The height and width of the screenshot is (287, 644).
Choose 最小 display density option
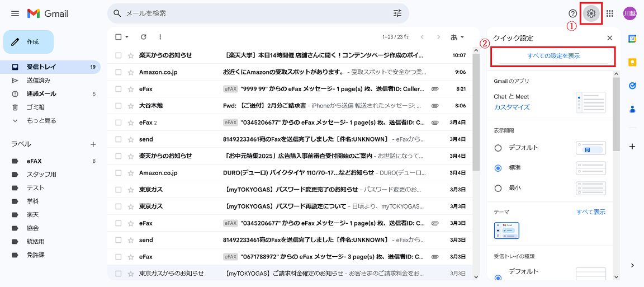click(498, 188)
